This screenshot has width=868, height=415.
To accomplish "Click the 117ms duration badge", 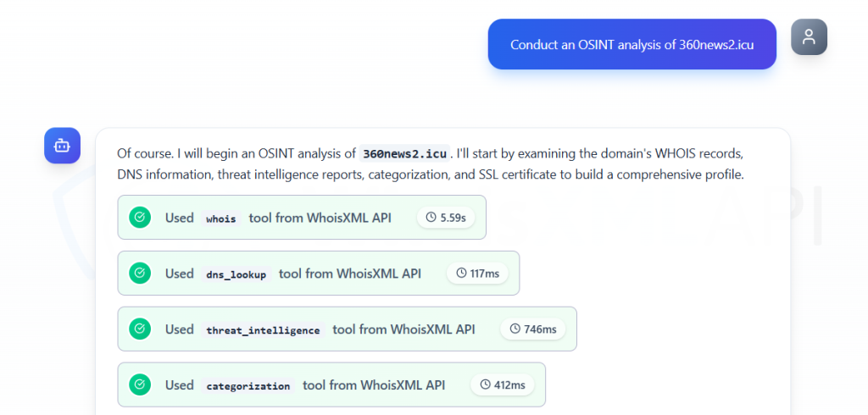I will [477, 274].
